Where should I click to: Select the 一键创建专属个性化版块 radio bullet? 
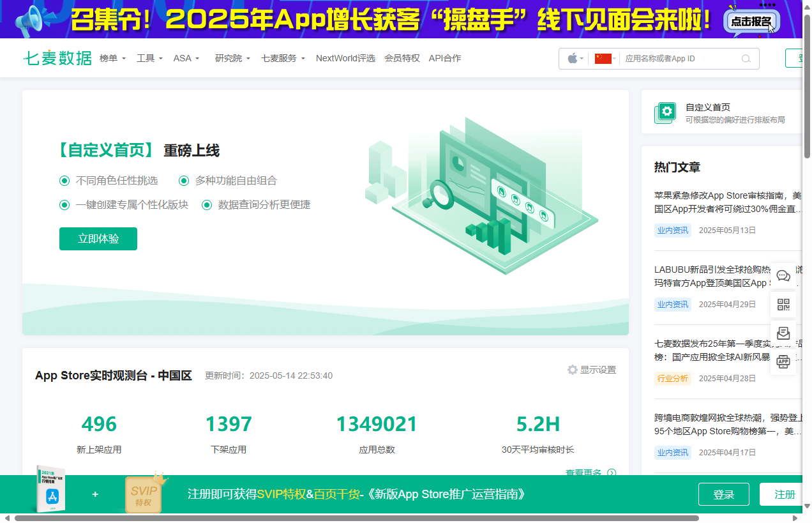point(64,205)
